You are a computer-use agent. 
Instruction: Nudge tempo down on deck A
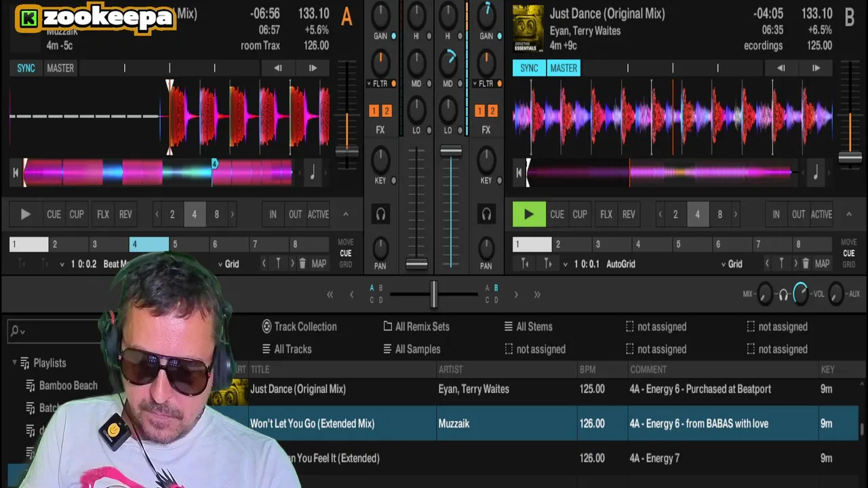277,68
